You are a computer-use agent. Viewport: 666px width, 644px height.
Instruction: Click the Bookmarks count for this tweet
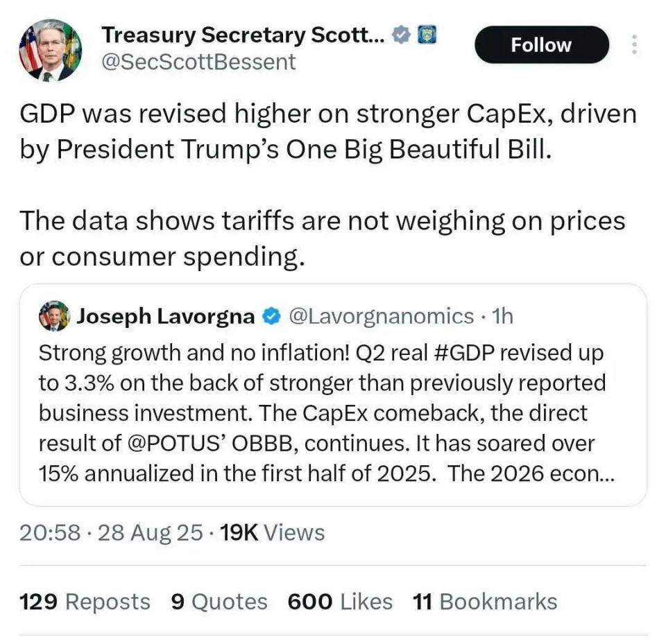click(x=487, y=602)
